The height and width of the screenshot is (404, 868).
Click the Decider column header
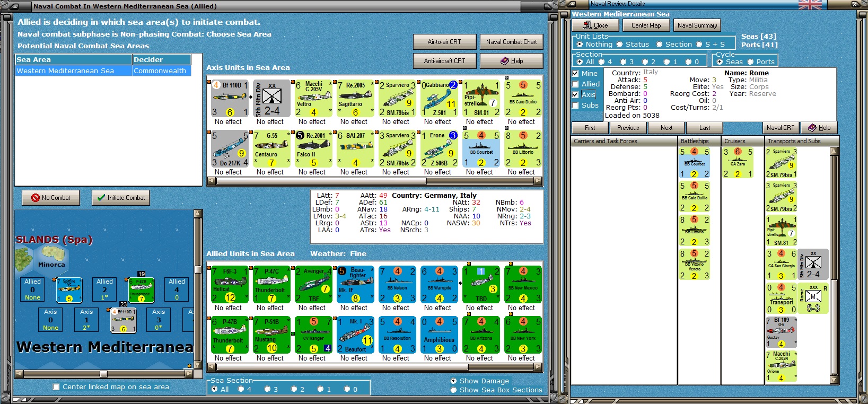[162, 60]
